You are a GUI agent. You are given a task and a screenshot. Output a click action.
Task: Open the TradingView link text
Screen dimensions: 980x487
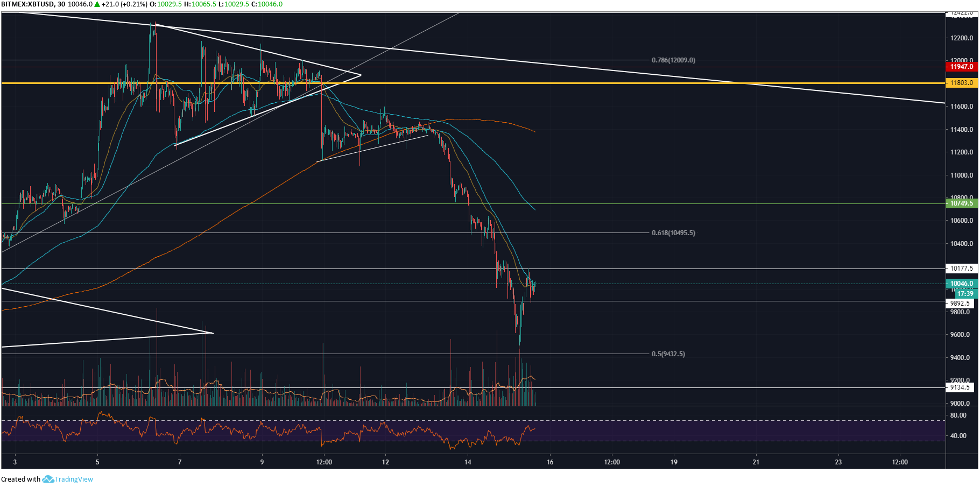click(74, 479)
